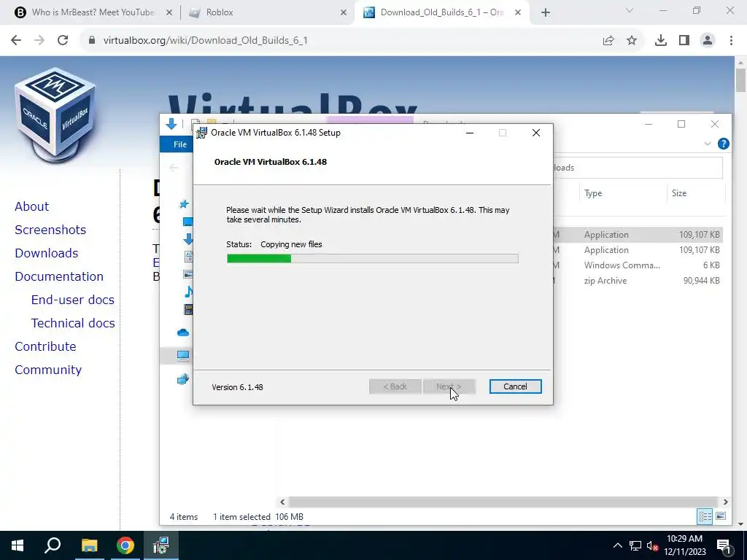747x560 pixels.
Task: Open the notification center icon
Action: [x=723, y=545]
